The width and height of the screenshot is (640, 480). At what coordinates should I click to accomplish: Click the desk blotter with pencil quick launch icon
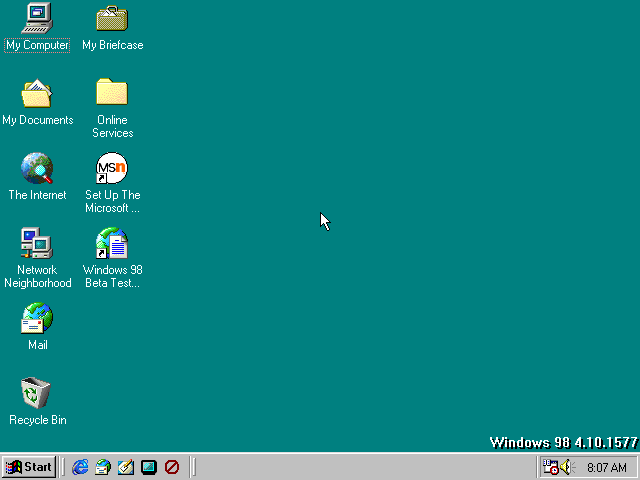tap(126, 467)
